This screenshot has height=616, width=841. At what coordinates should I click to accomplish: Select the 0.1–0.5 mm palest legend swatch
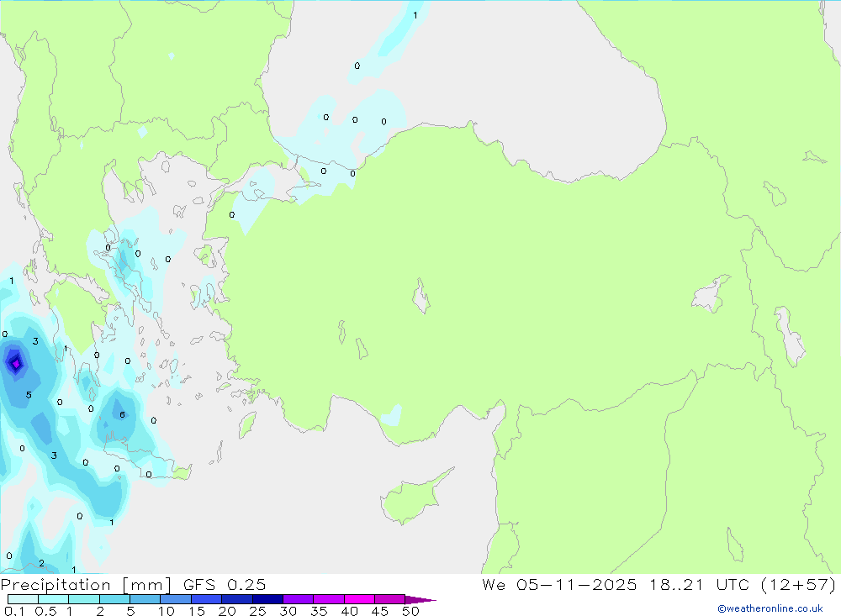(x=23, y=599)
